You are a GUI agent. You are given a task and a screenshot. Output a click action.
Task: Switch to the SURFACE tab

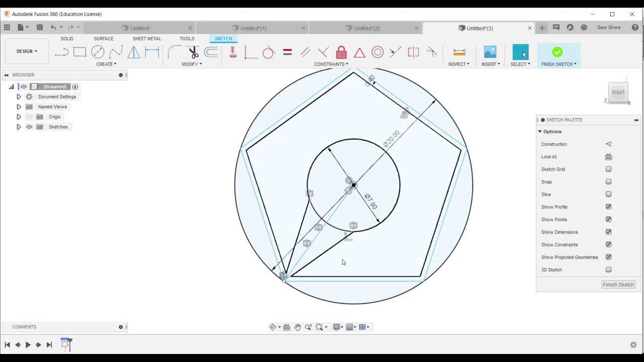tap(103, 39)
